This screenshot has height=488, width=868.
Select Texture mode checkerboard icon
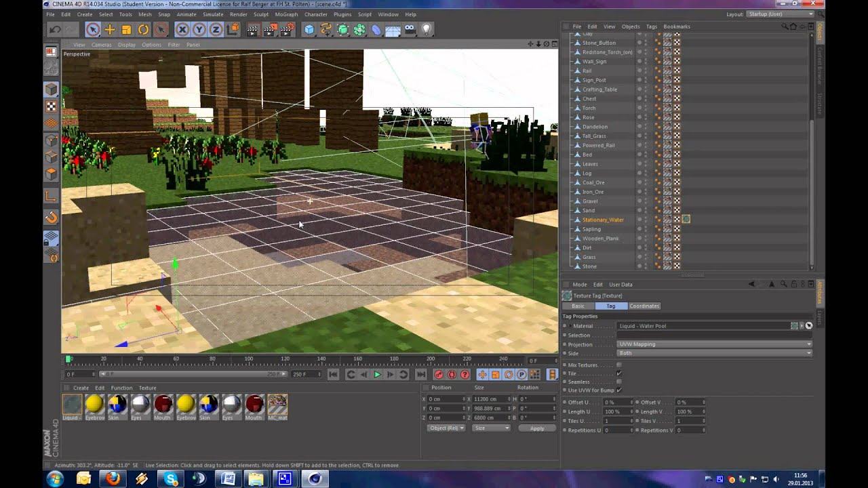point(52,106)
